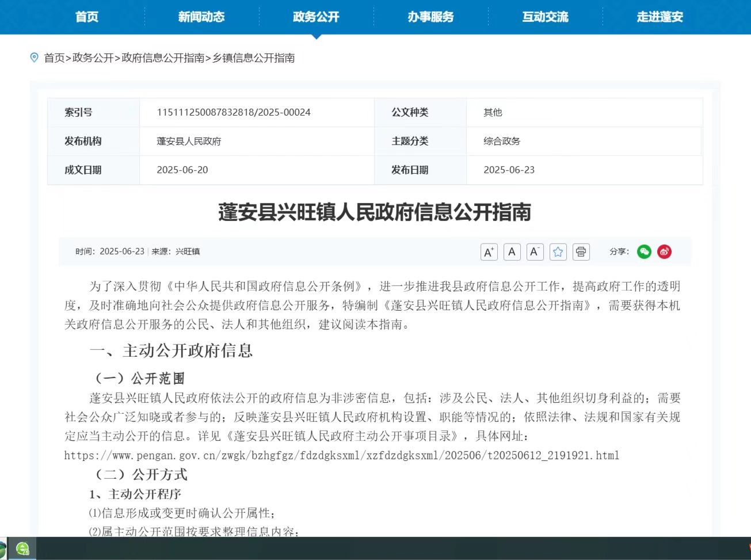Select 政务公开 navigation tab
Image resolution: width=751 pixels, height=560 pixels.
(x=316, y=17)
